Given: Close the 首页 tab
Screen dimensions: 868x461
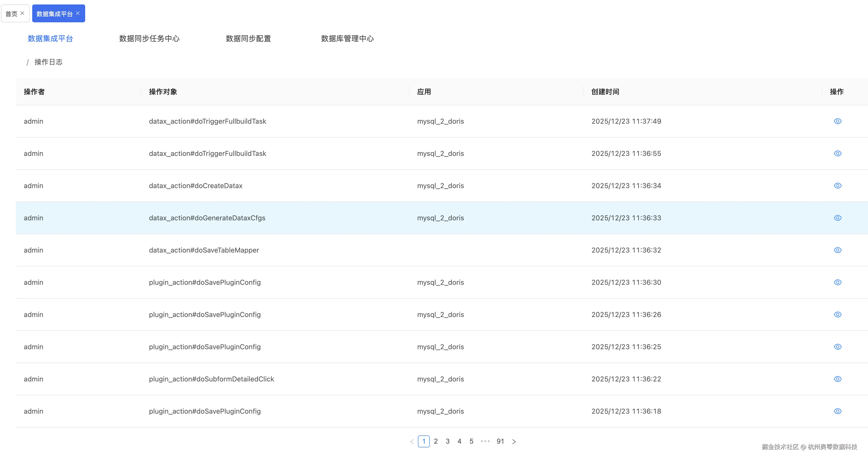Looking at the screenshot, I should coord(22,13).
